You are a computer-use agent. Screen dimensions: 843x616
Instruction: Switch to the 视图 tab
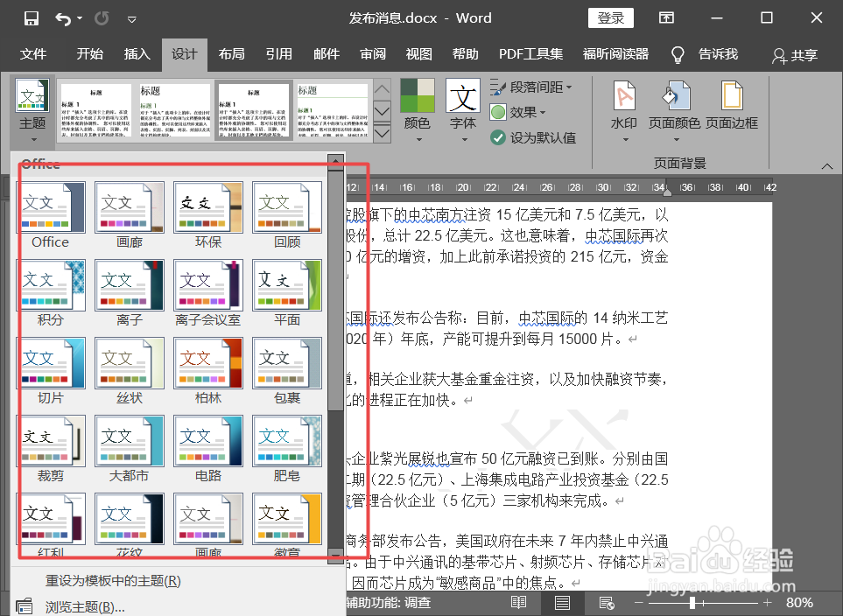[418, 53]
